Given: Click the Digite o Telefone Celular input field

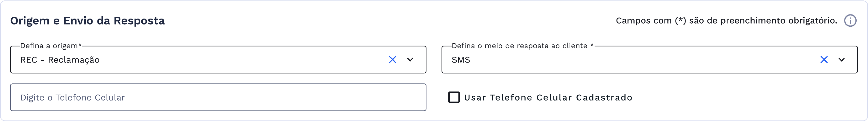Looking at the screenshot, I should 219,97.
